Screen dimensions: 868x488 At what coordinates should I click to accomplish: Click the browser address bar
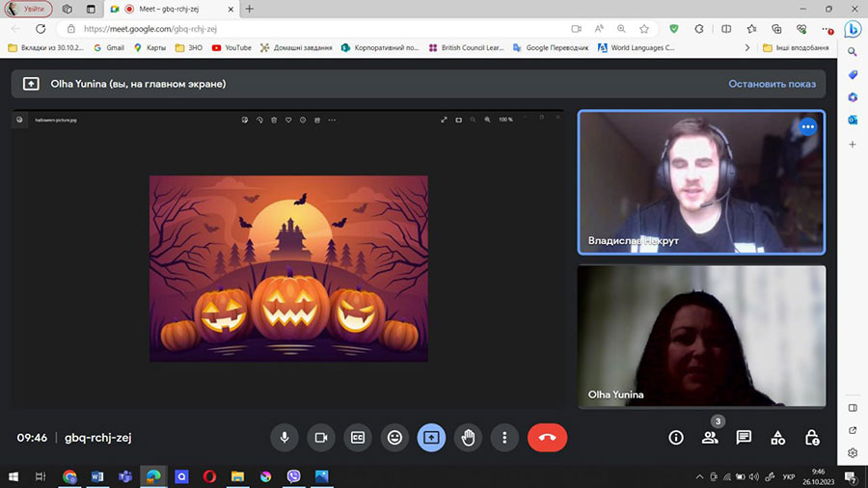318,29
